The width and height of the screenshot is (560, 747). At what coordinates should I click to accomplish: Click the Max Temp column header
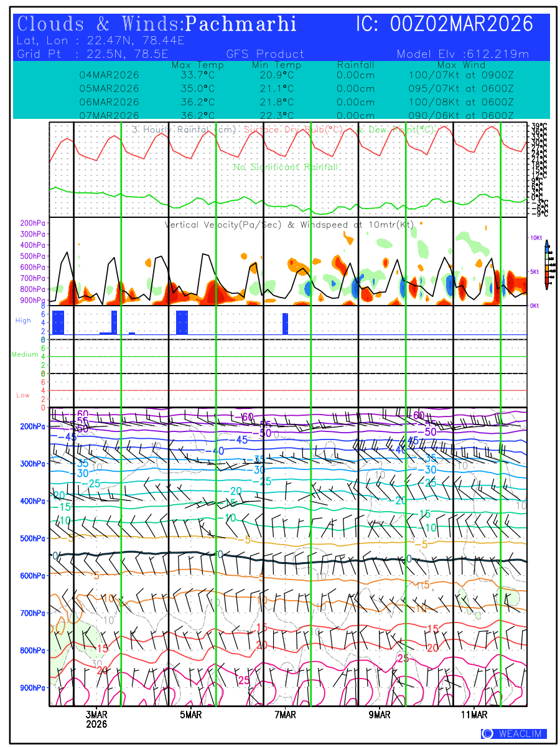pyautogui.click(x=193, y=65)
